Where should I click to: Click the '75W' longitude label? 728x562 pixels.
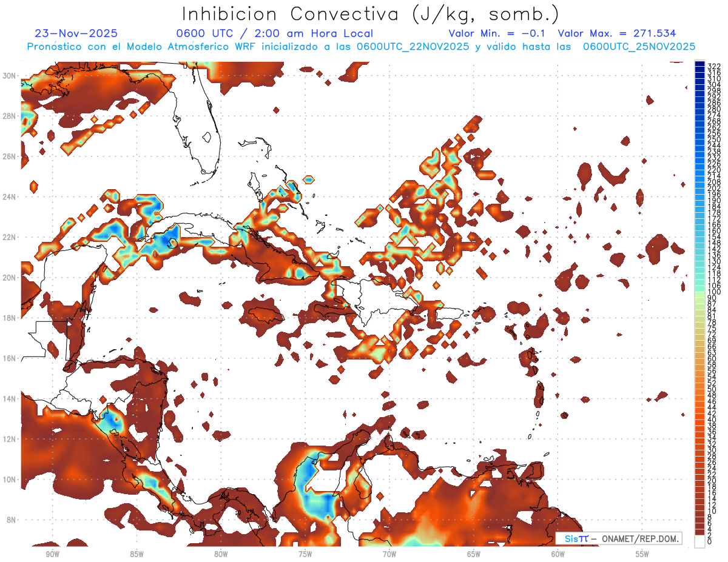pos(305,554)
